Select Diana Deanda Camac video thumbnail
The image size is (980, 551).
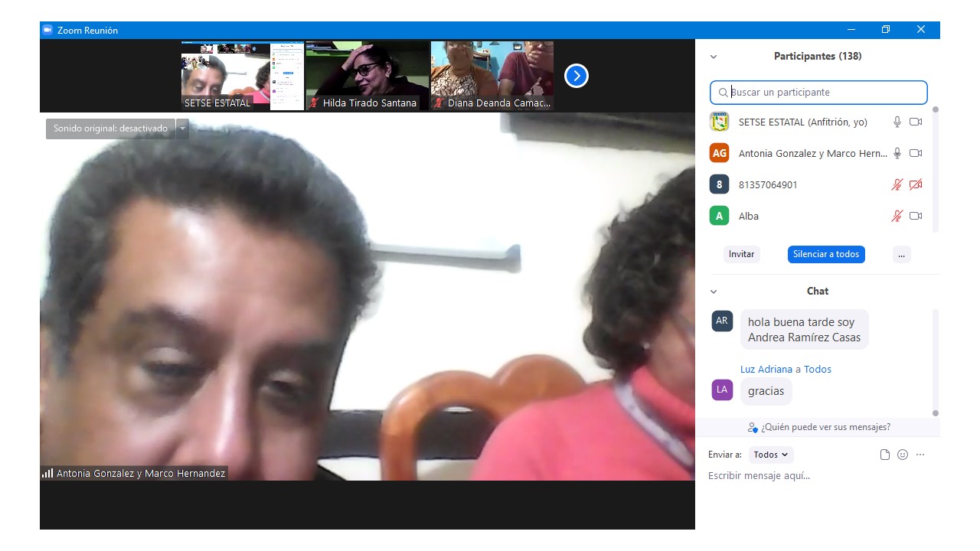(492, 76)
